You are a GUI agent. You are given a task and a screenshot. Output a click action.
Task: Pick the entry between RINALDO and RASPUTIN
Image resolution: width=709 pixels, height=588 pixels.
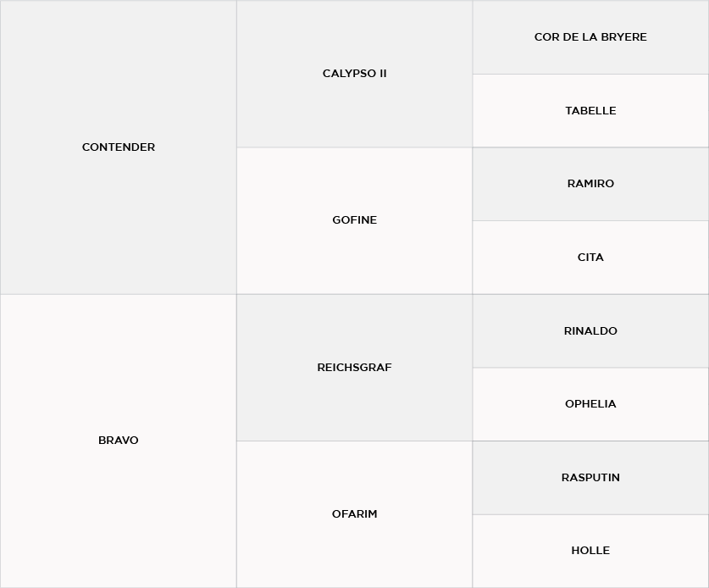point(590,404)
